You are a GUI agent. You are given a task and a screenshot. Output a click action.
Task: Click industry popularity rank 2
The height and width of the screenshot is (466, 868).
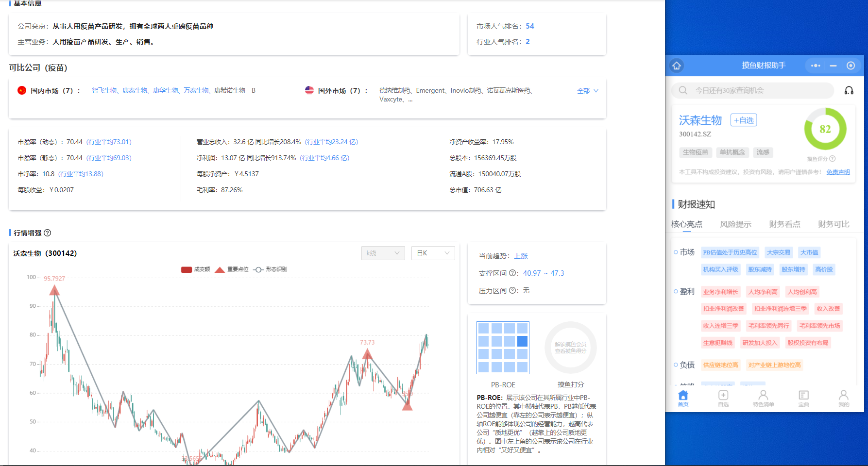click(x=528, y=42)
